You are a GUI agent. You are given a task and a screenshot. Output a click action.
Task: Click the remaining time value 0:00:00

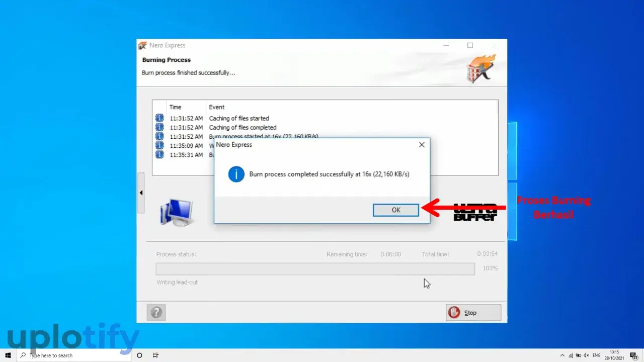[391, 254]
